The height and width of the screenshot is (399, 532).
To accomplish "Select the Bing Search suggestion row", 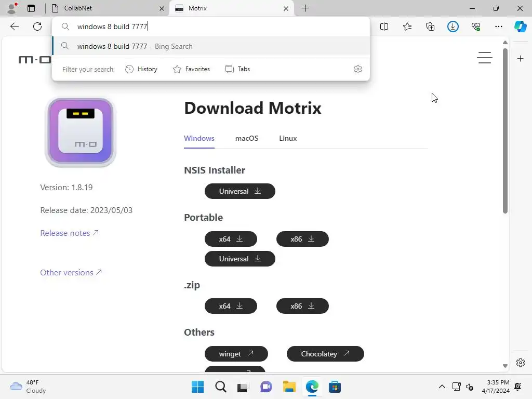I will click(x=211, y=46).
